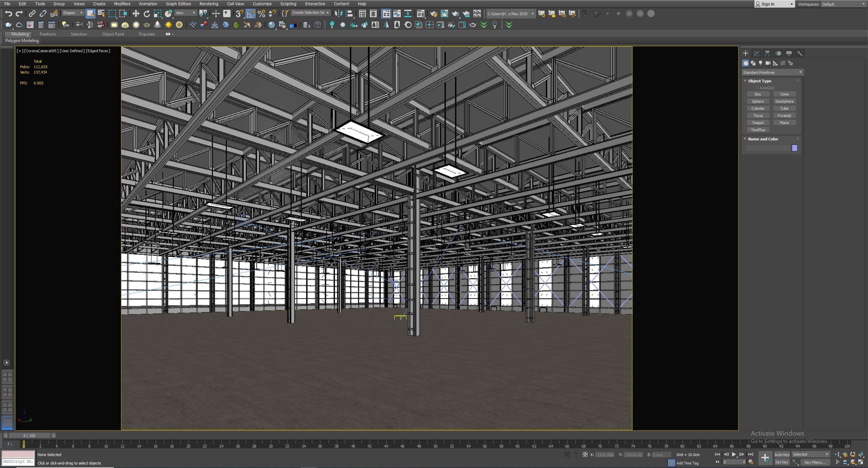
Task: Open the Graph Editors menu
Action: 178,4
